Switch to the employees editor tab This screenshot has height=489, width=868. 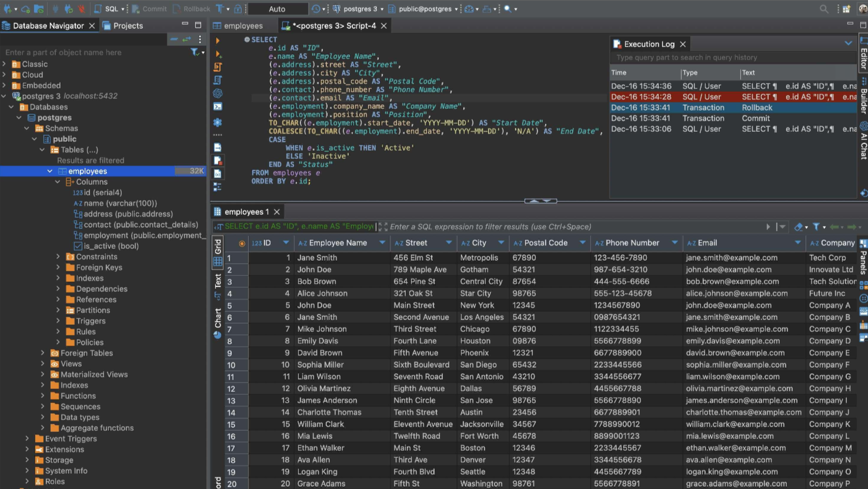click(243, 26)
